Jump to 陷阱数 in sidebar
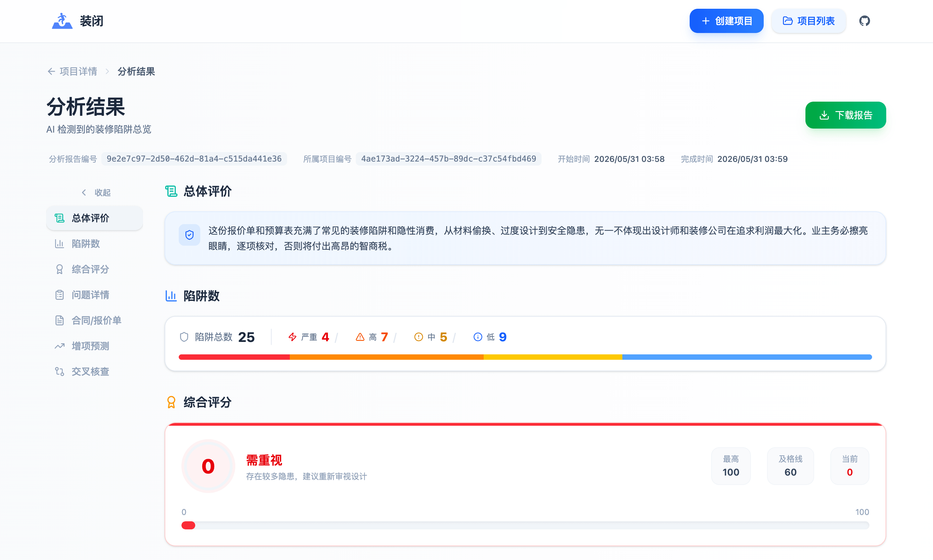This screenshot has height=560, width=933. coord(94,244)
